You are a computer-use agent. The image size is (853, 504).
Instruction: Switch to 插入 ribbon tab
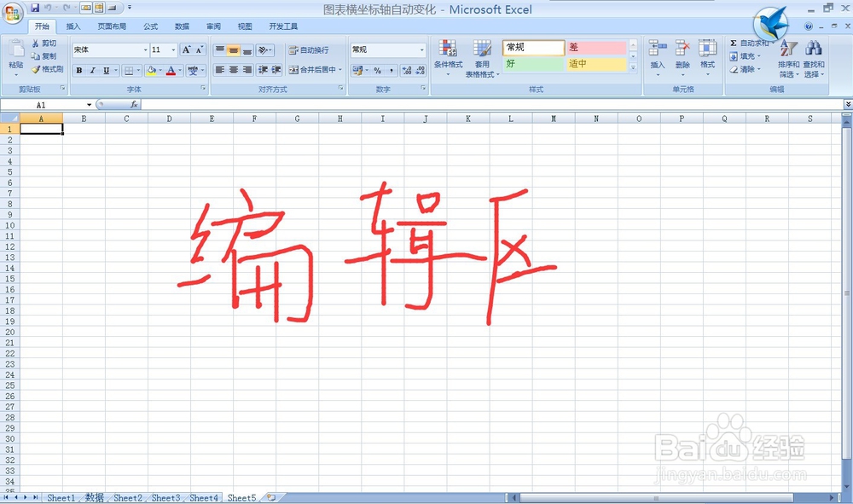(x=73, y=26)
